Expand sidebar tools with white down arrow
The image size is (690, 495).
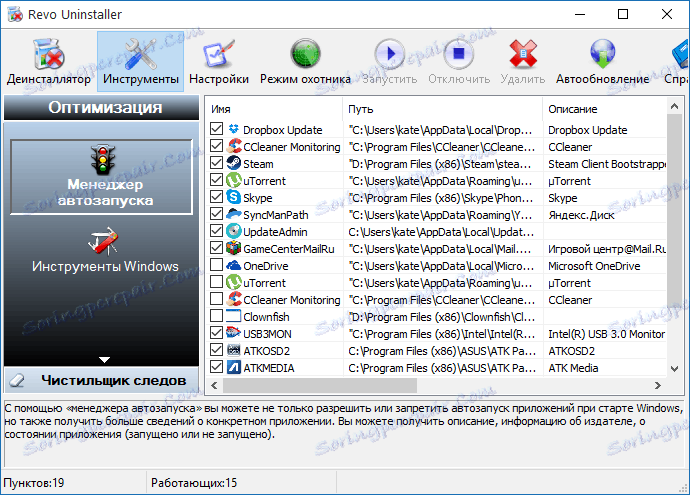(x=104, y=360)
